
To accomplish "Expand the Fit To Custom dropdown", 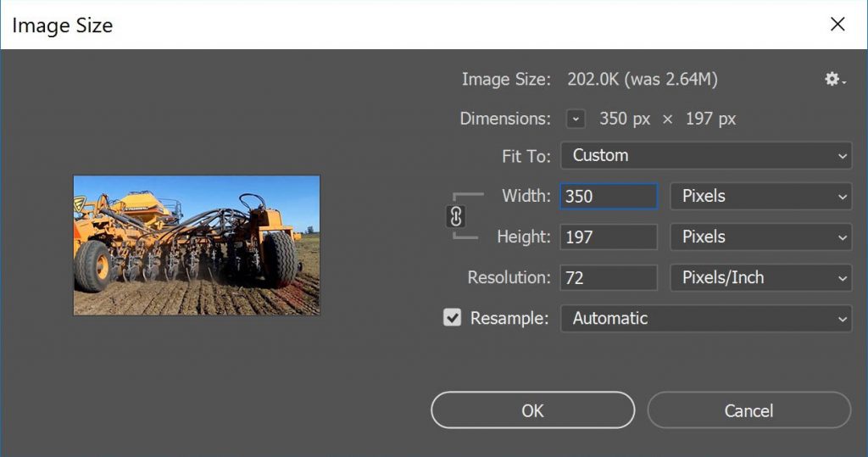I will coord(706,156).
